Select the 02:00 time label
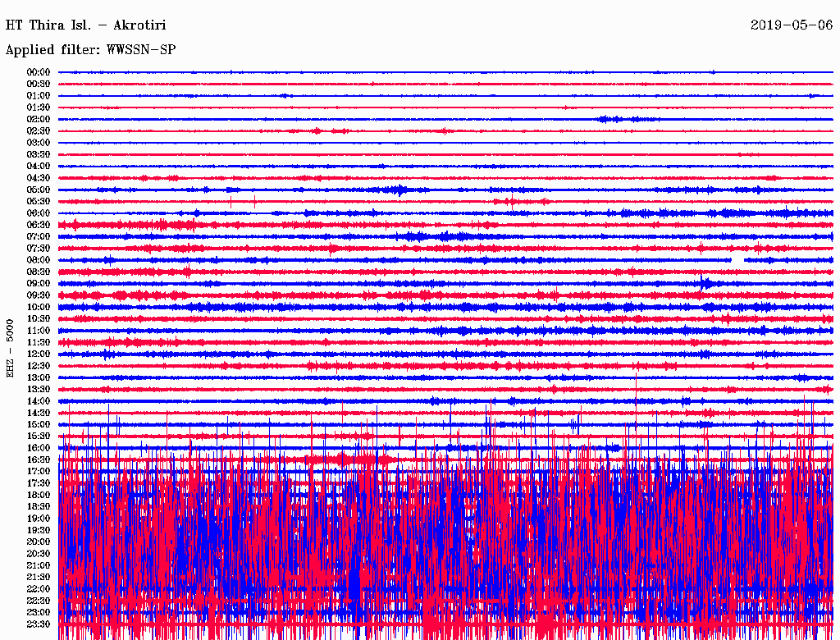Screen dimensions: 840x640 (39, 119)
